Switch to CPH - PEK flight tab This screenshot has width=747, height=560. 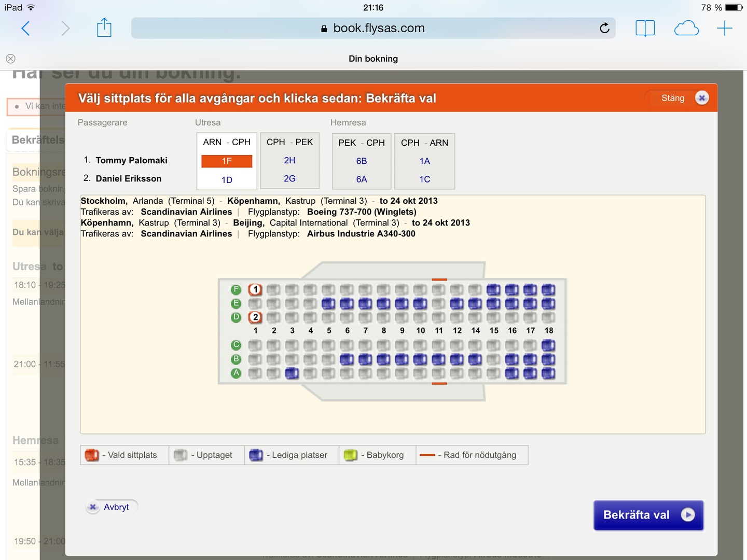289,142
